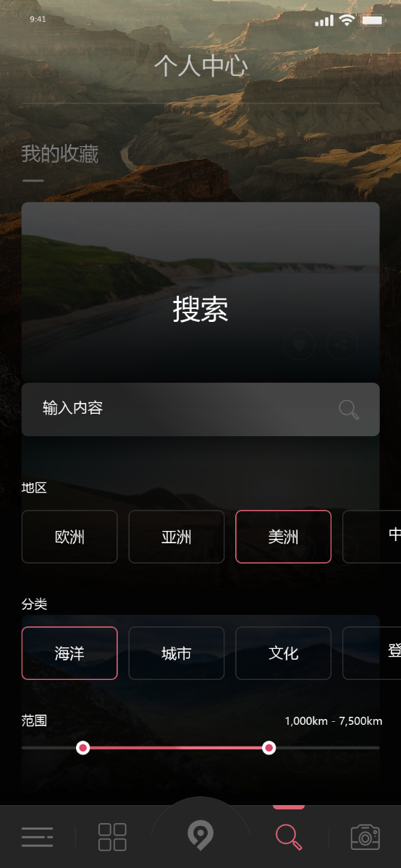This screenshot has width=401, height=868.
Task: Open the camera icon in bottom bar
Action: click(x=366, y=837)
